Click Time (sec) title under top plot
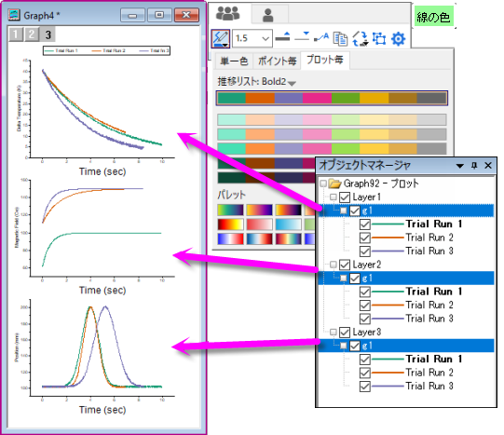 coord(102,171)
